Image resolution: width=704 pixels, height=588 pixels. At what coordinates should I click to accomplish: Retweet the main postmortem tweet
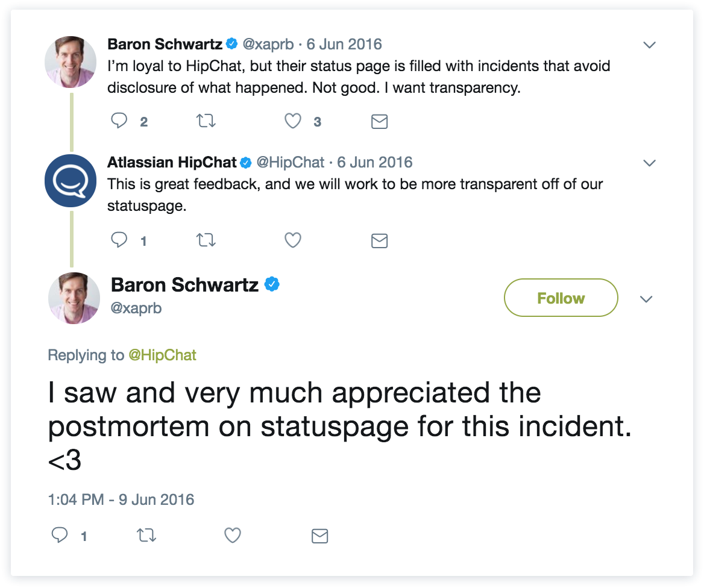(146, 535)
